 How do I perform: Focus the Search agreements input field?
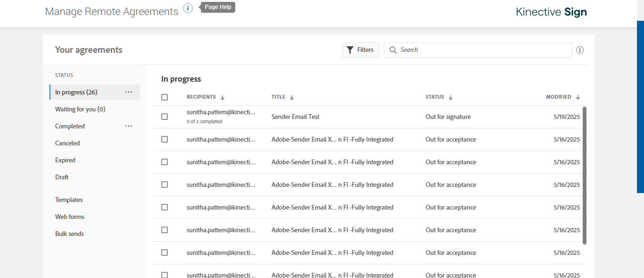(x=481, y=50)
